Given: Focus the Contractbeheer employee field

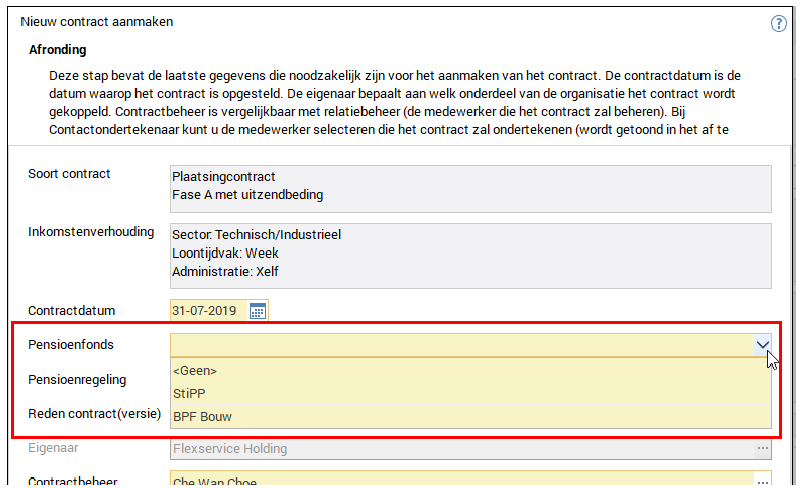Looking at the screenshot, I should 460,481.
